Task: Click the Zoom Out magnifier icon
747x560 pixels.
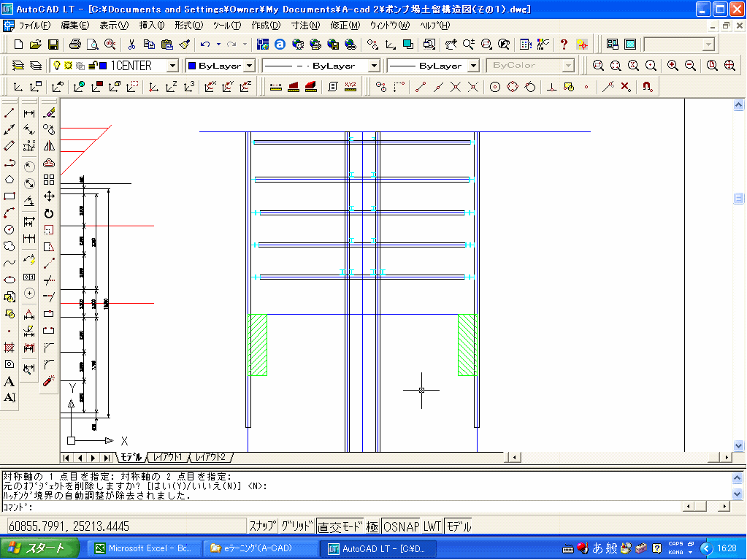Action: click(690, 65)
